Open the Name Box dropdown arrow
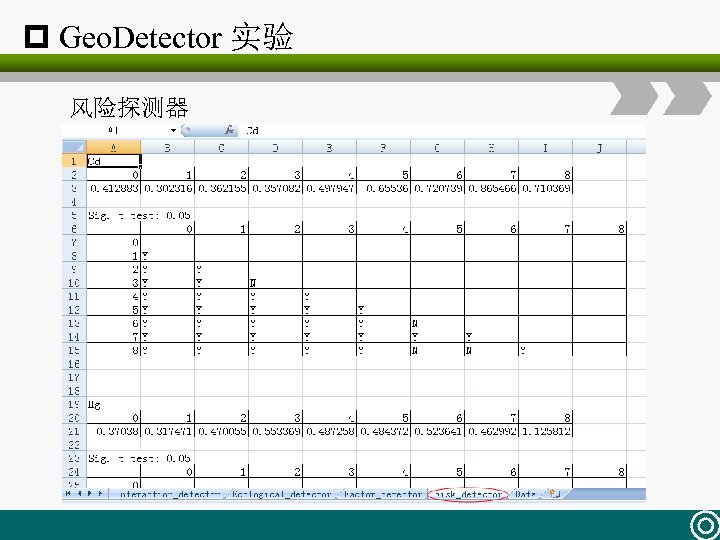Image resolution: width=720 pixels, height=540 pixels. pyautogui.click(x=173, y=130)
